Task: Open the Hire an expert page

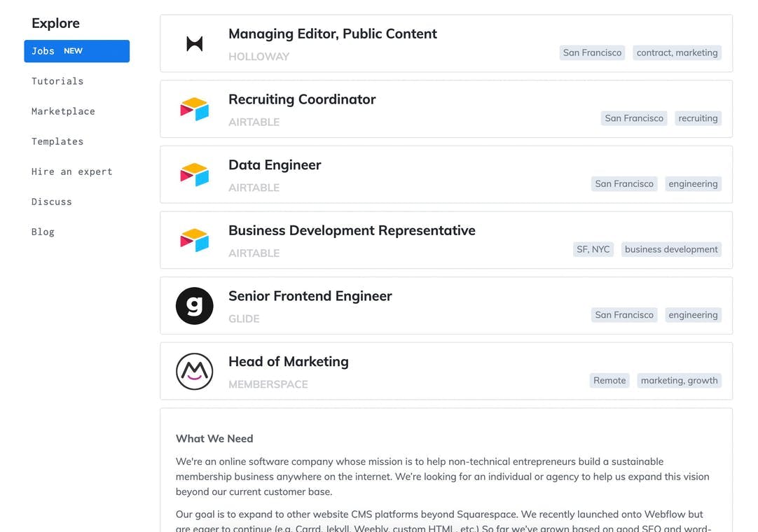Action: click(x=72, y=171)
